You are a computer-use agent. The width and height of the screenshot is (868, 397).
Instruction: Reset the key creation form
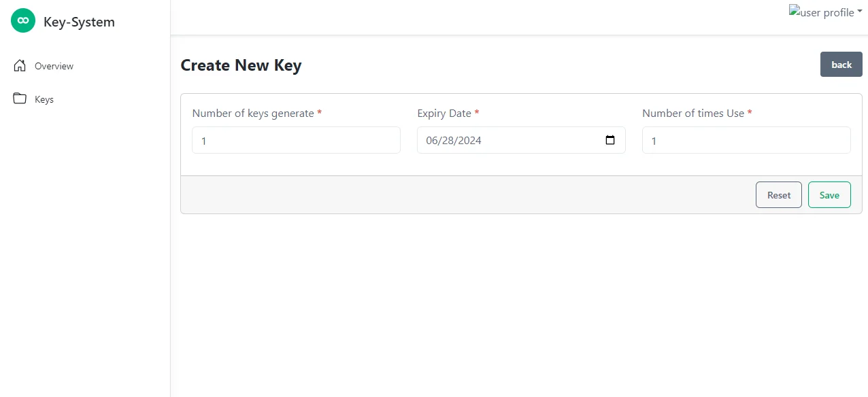point(778,195)
